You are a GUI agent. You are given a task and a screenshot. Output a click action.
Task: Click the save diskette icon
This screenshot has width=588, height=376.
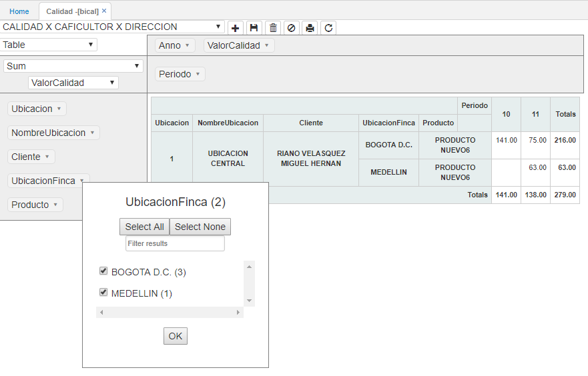(x=254, y=28)
